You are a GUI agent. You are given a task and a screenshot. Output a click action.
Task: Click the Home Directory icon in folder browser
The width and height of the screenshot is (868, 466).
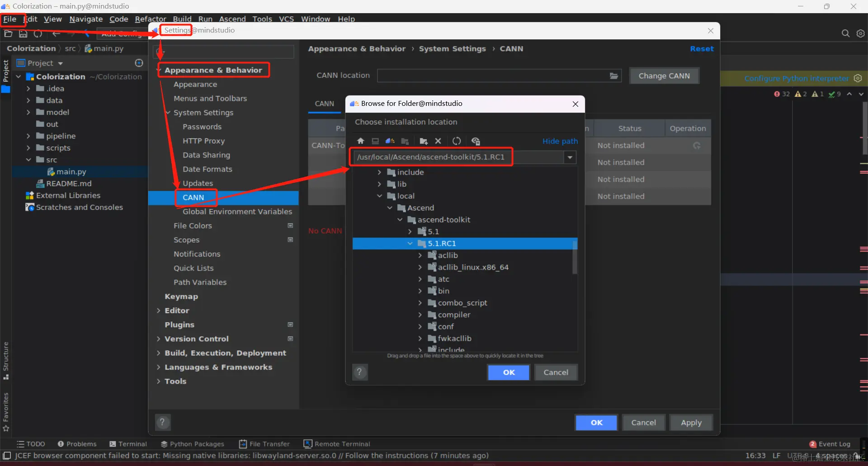(360, 141)
